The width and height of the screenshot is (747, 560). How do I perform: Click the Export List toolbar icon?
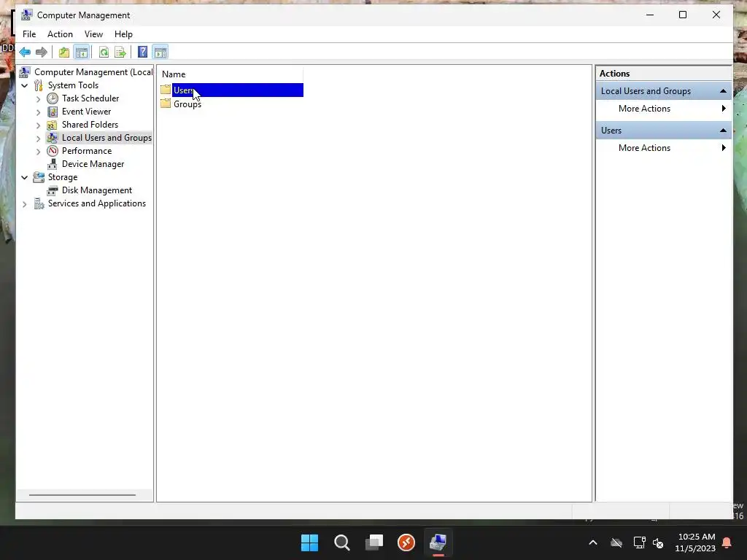[x=120, y=52]
